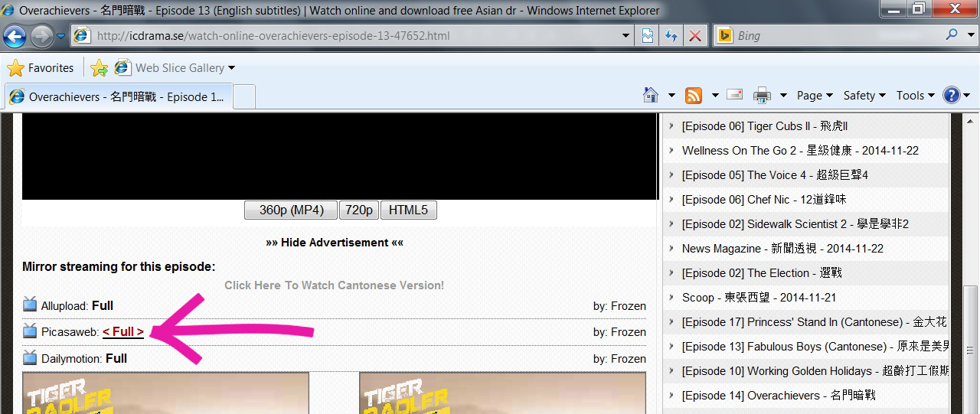Image resolution: width=980 pixels, height=414 pixels.
Task: Click the vertical scrollbar thumb
Action: coord(971,349)
